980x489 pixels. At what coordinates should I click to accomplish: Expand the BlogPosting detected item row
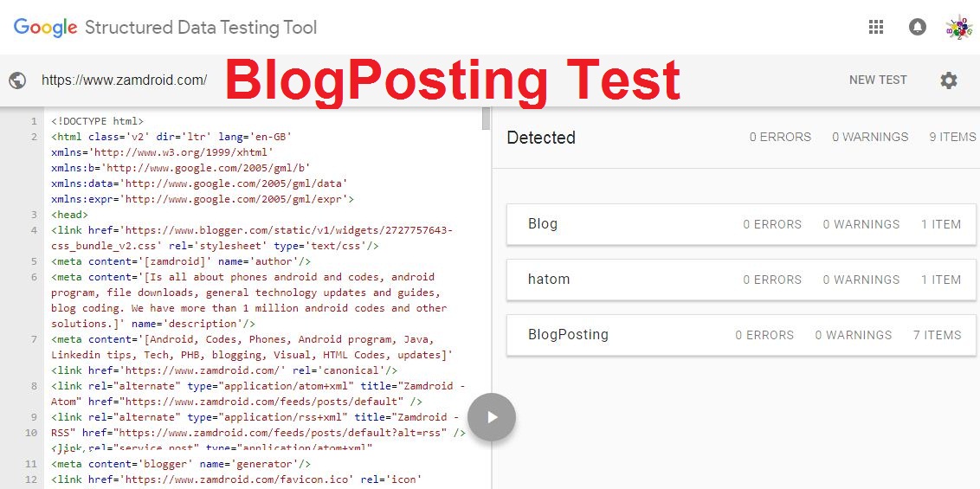(741, 335)
